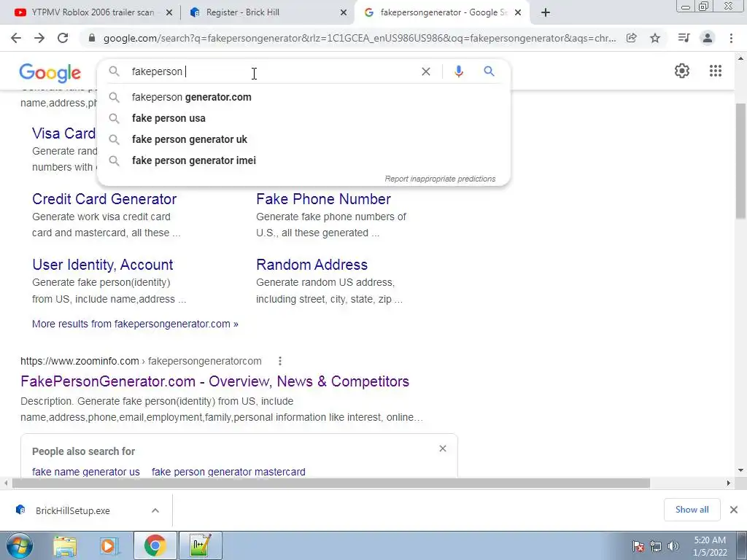Click the vertical scrollbar thumb
The width and height of the screenshot is (747, 560).
(x=741, y=160)
